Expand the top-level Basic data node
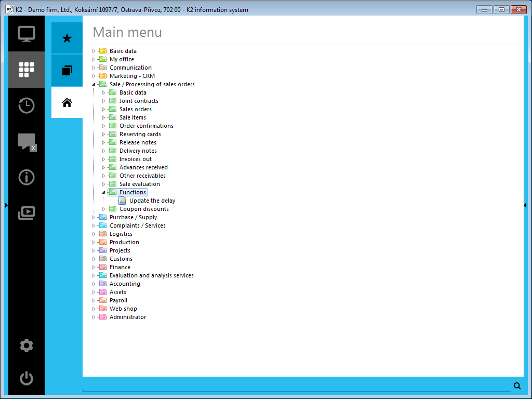Image resolution: width=532 pixels, height=399 pixels. point(94,51)
